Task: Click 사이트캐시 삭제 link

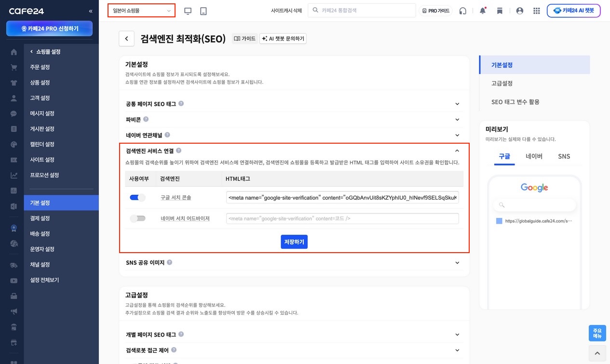Action: 286,11
